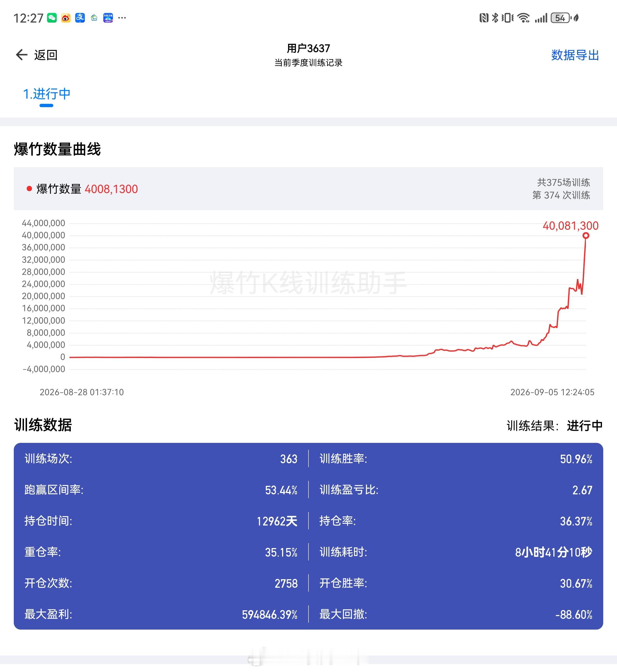The height and width of the screenshot is (672, 617).
Task: Tap the NFC status icon
Action: 484,18
